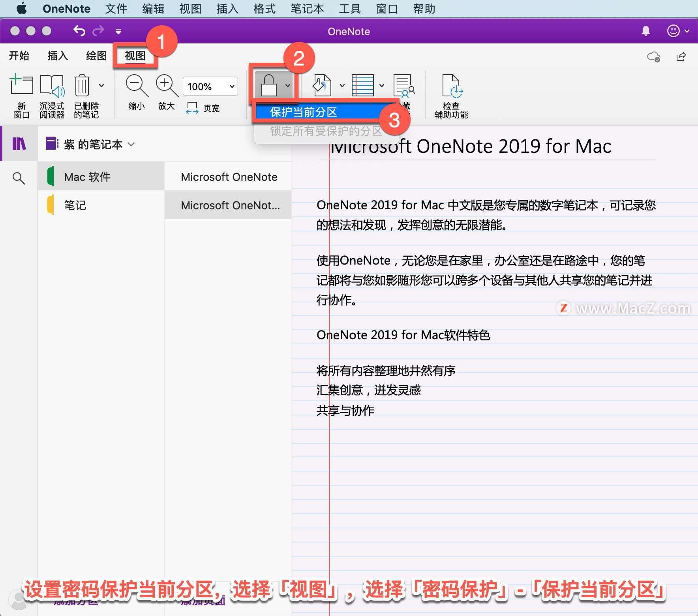The image size is (698, 616).
Task: Toggle Hide Authors icon
Action: [x=404, y=86]
